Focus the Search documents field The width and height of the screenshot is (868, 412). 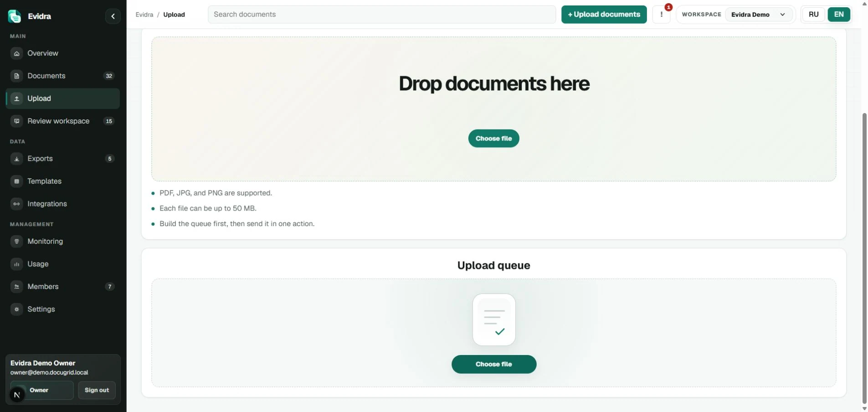[381, 15]
